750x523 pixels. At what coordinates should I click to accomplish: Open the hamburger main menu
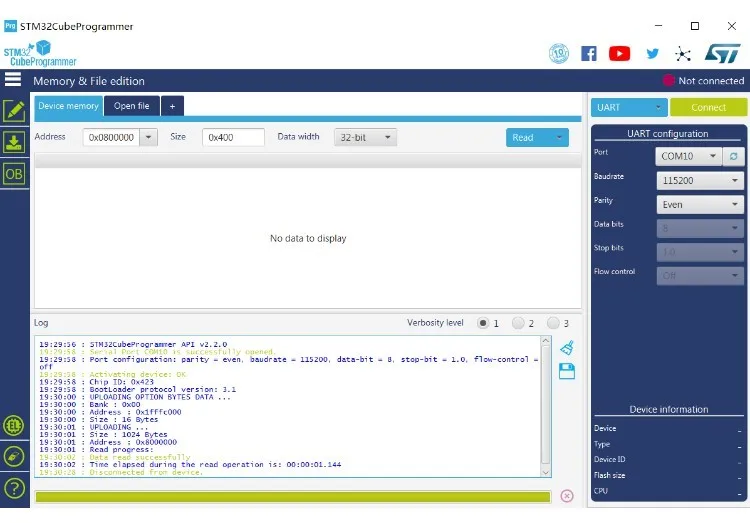point(13,79)
